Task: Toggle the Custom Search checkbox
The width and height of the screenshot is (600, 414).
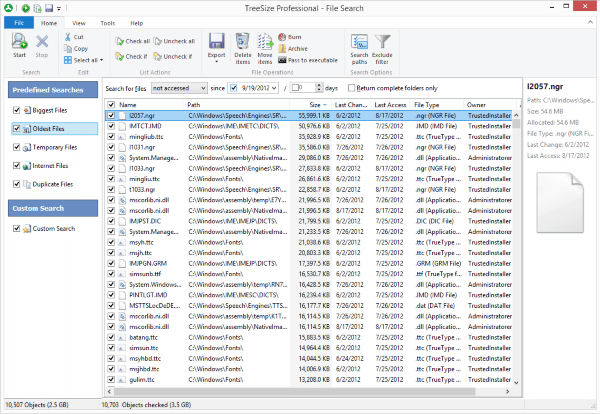Action: pyautogui.click(x=16, y=228)
